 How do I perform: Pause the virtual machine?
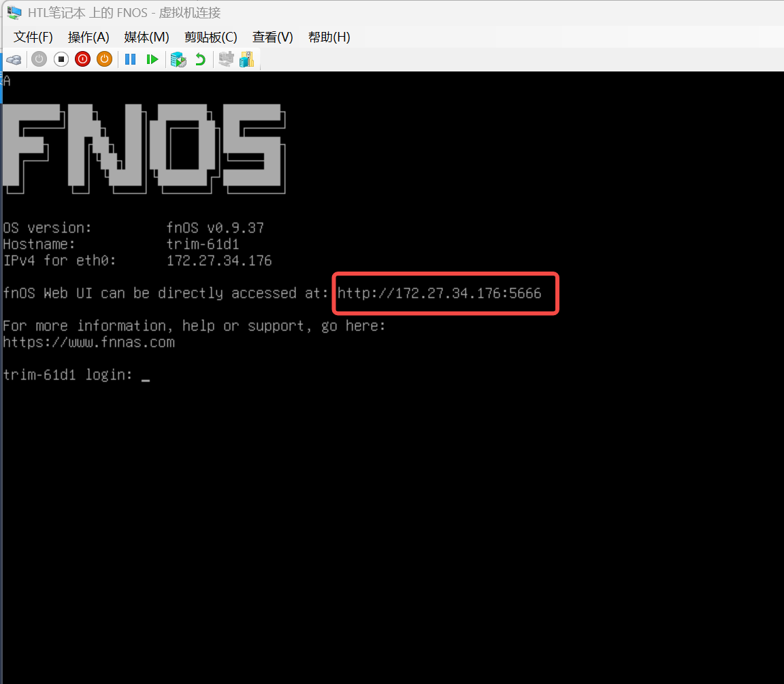tap(131, 59)
